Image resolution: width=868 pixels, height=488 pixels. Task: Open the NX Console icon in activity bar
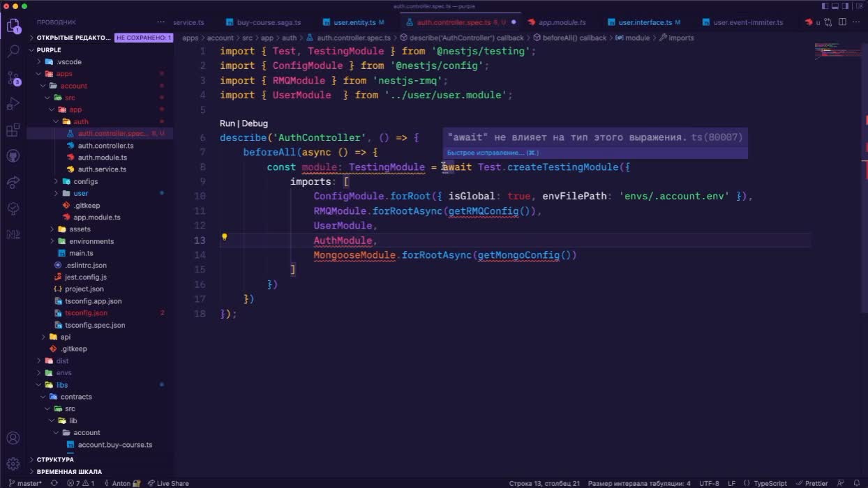[x=13, y=234]
